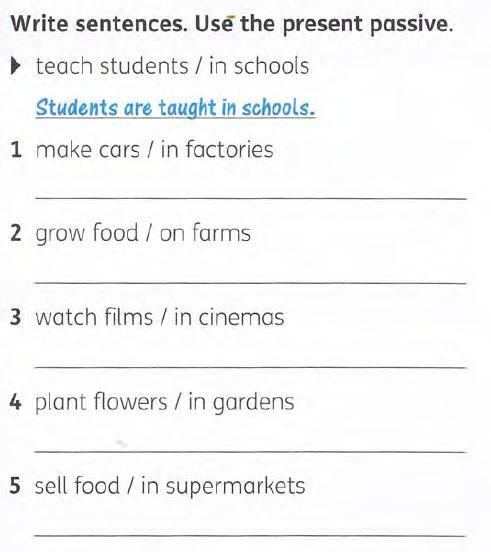Click the question number 1
491x552 pixels.
tap(16, 150)
